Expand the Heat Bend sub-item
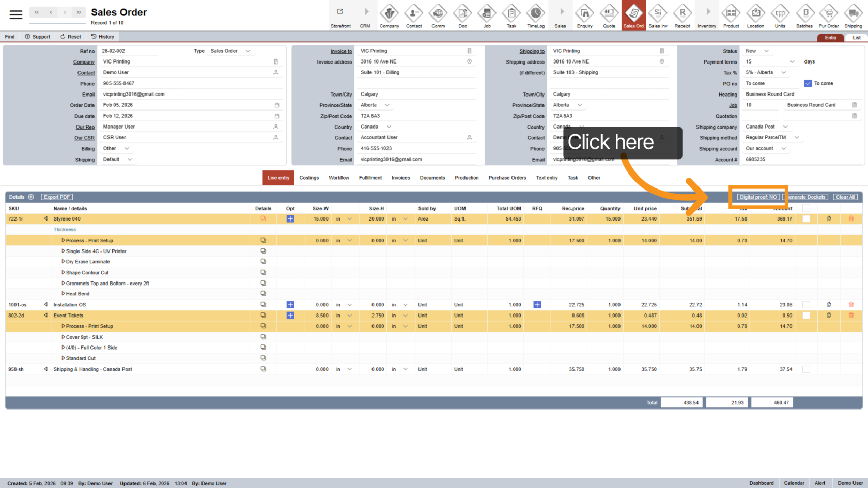The height and width of the screenshot is (488, 868). coord(63,294)
